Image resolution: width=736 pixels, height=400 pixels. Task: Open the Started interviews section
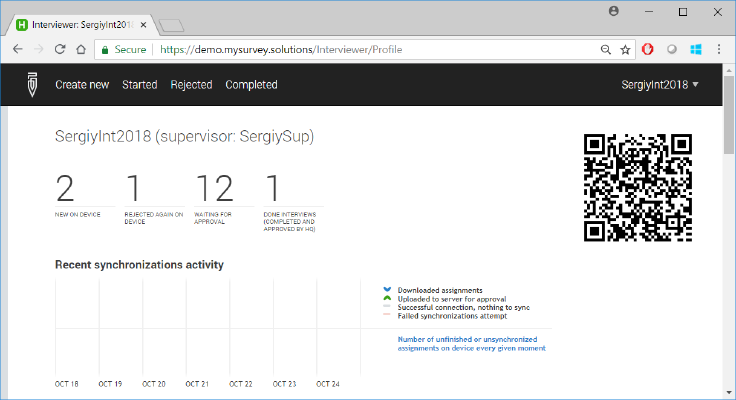tap(140, 85)
